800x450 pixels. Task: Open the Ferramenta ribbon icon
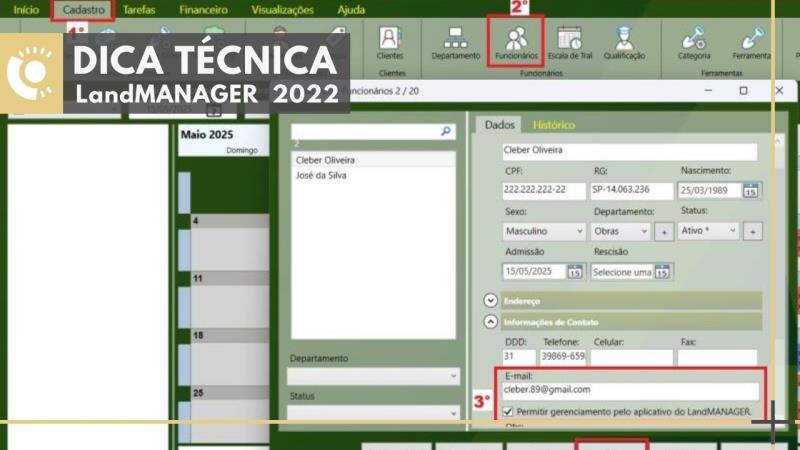(752, 43)
